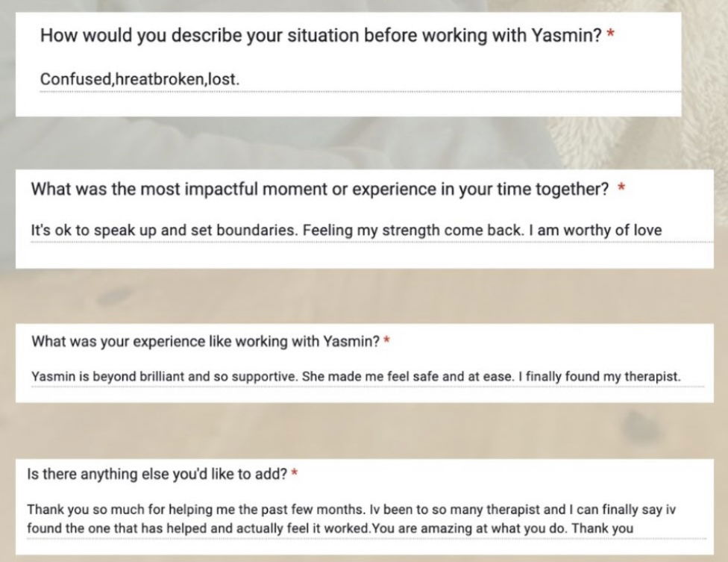Focus the "Confused,hreatbroken,lost." answer field
Screen dimensions: 728x562
point(360,80)
